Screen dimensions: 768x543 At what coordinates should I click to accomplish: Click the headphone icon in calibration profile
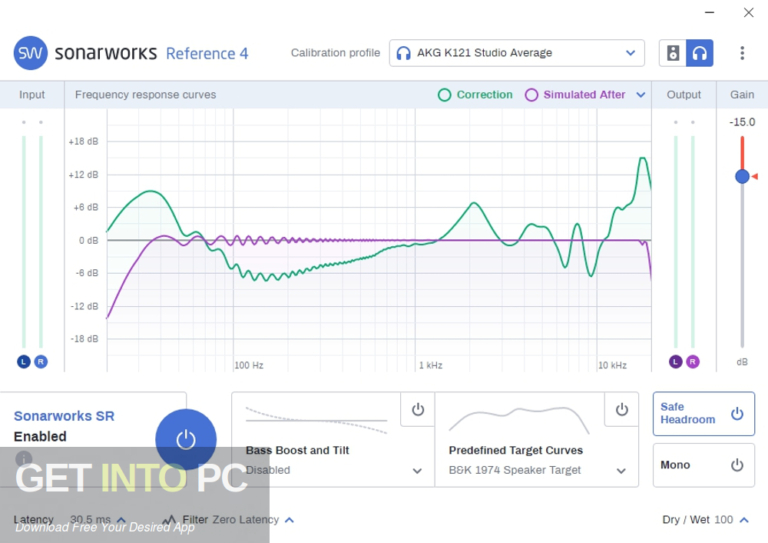(x=403, y=53)
